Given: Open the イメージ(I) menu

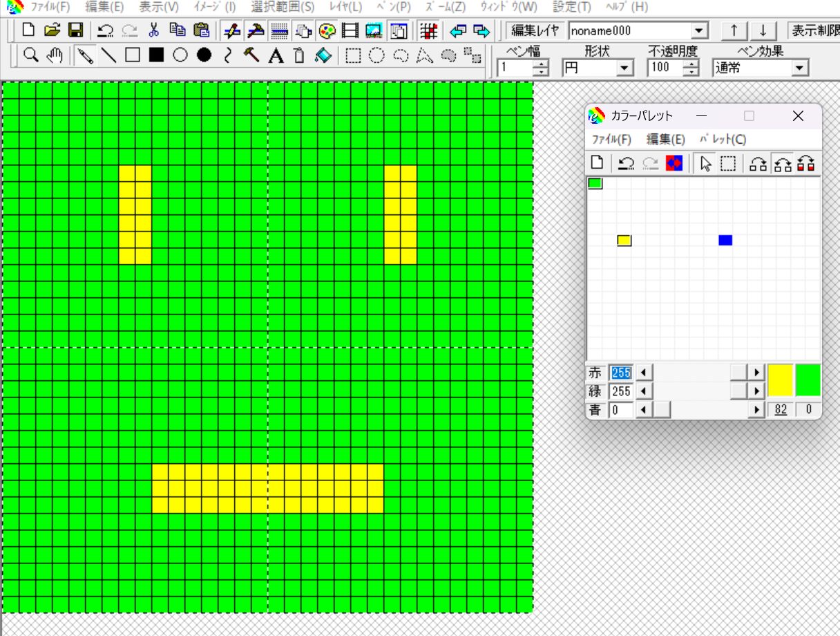Looking at the screenshot, I should click(214, 8).
